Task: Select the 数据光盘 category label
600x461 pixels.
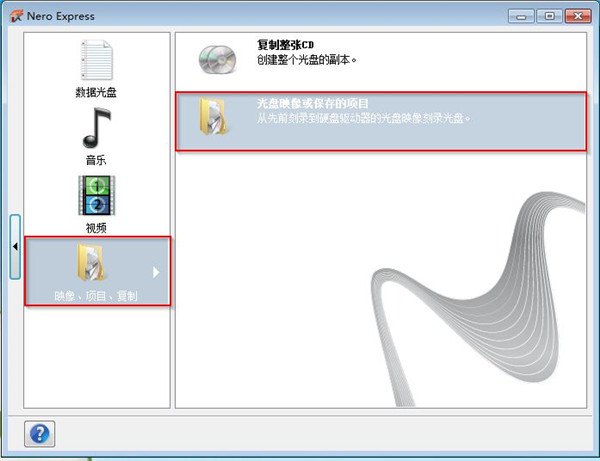Action: (x=96, y=92)
